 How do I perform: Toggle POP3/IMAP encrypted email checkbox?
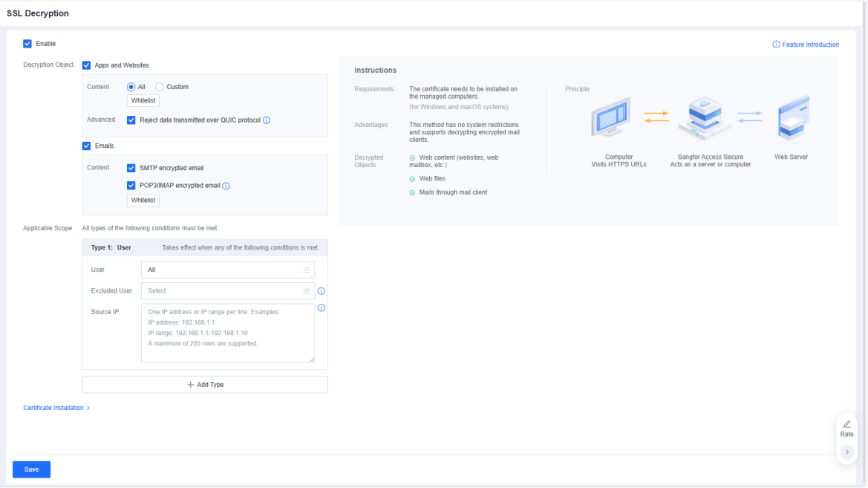(131, 186)
